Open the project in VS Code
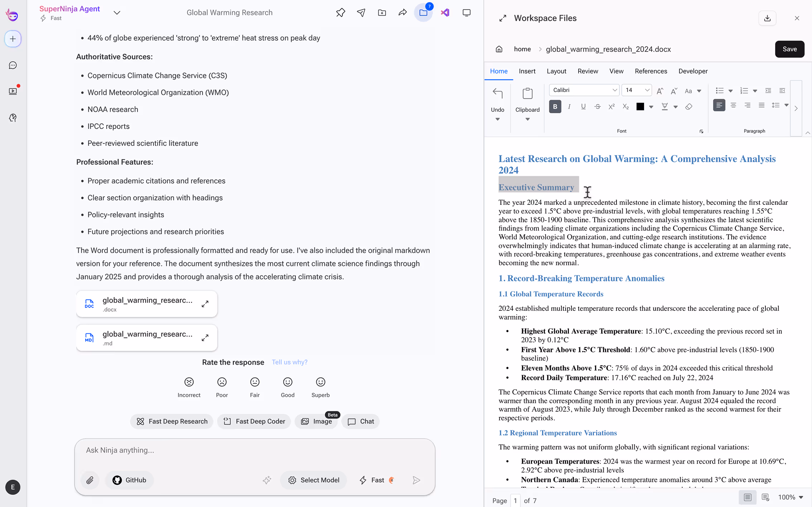This screenshot has height=507, width=812. point(445,13)
